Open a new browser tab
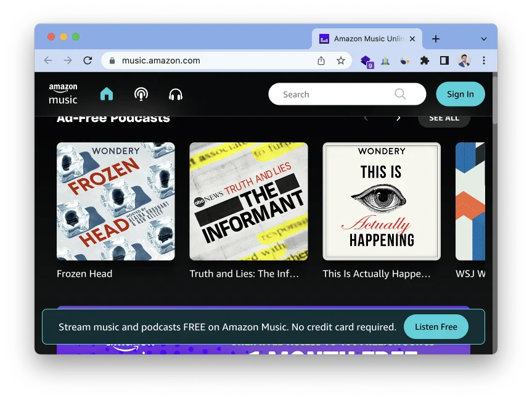Viewport: 532px width, 400px height. click(x=436, y=39)
